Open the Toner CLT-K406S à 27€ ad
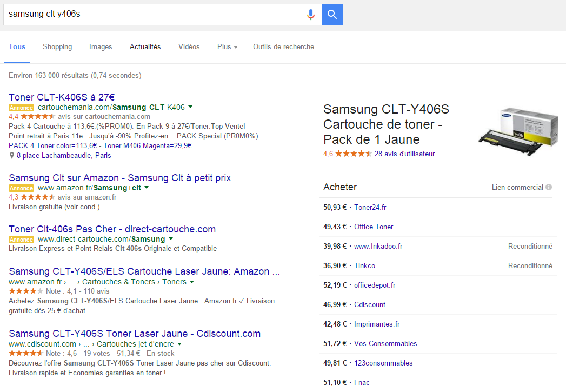The height and width of the screenshot is (392, 566). 62,97
